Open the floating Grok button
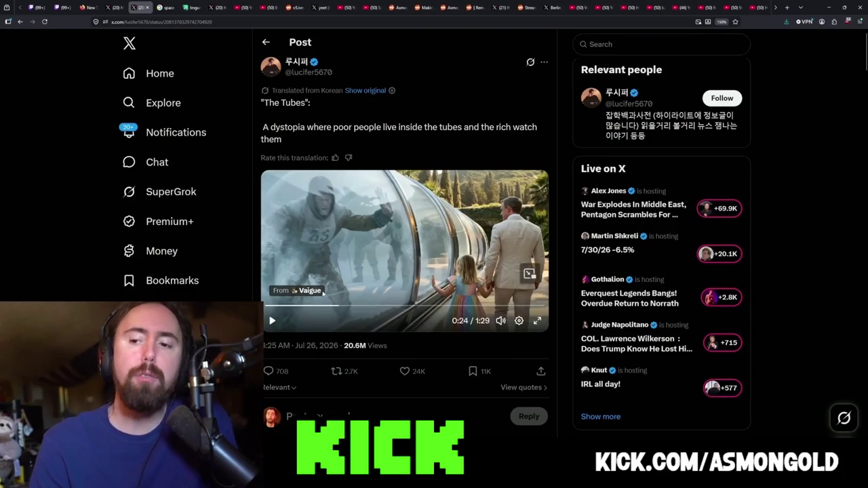This screenshot has width=868, height=488. (x=844, y=418)
